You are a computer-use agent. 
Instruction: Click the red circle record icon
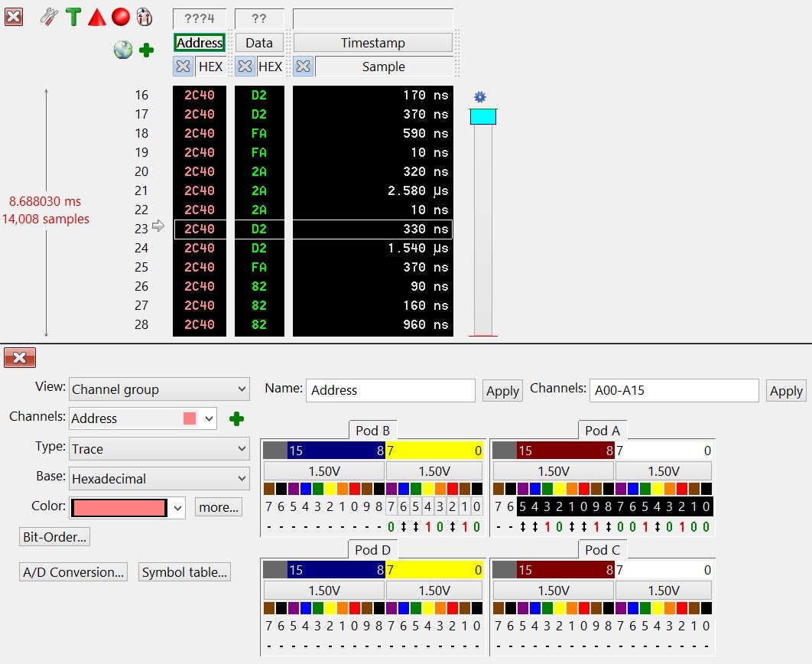point(121,16)
